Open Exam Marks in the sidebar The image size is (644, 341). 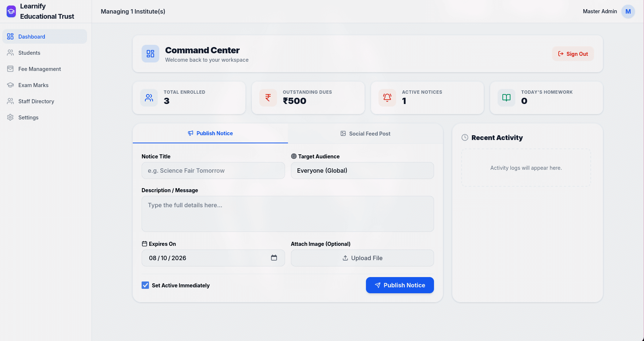pos(45,85)
